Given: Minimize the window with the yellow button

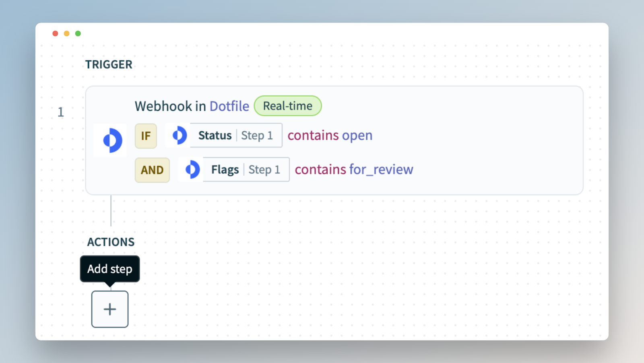Looking at the screenshot, I should [67, 33].
